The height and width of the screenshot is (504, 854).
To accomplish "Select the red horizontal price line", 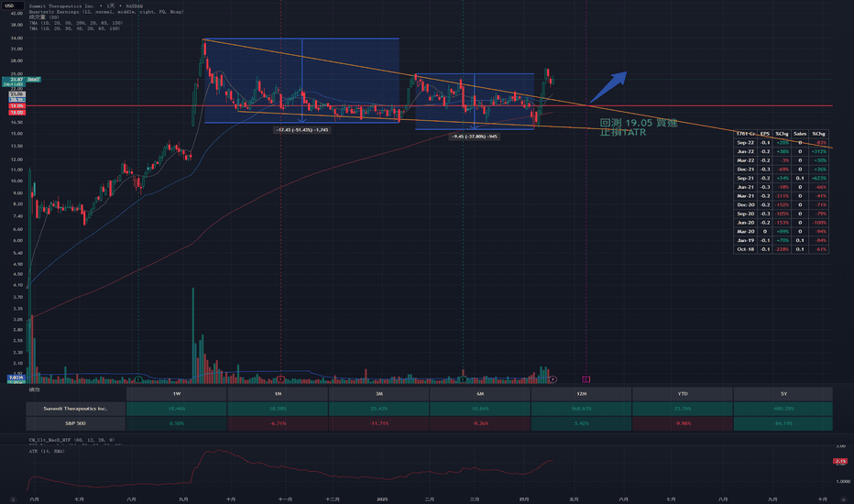I will pos(430,105).
